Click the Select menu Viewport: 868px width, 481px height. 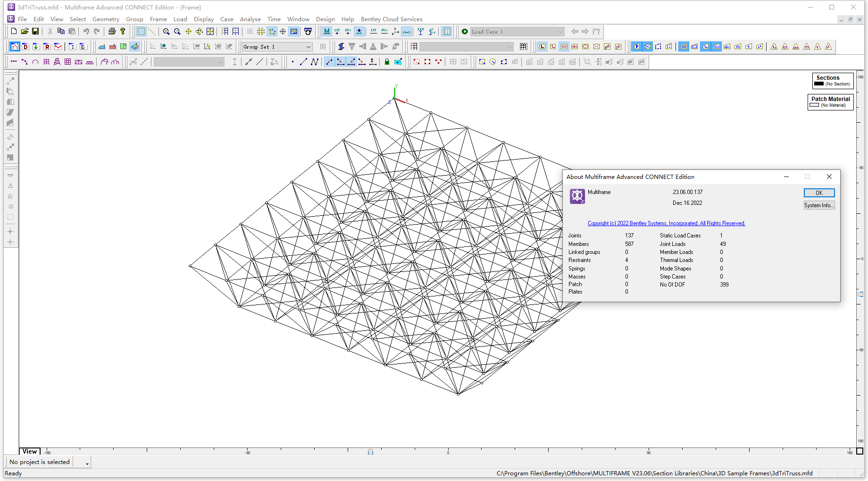[78, 19]
